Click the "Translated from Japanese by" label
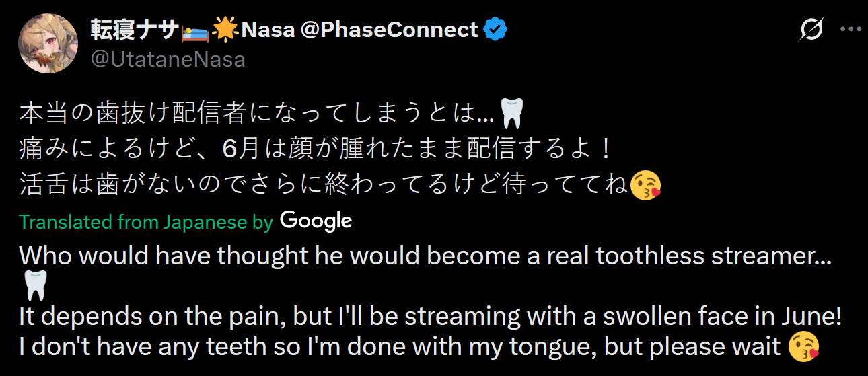Viewport: 868px width, 376px height. 145,221
